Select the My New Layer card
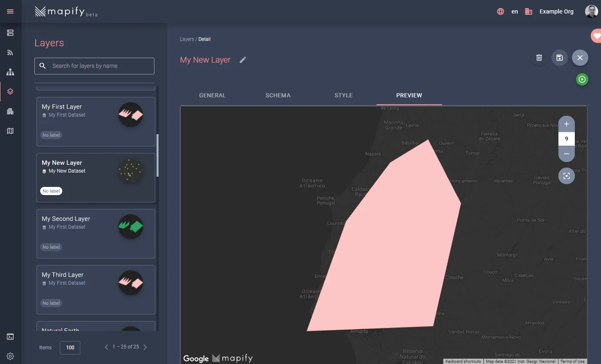Screen dimensions: 601x364 [x=96, y=177]
